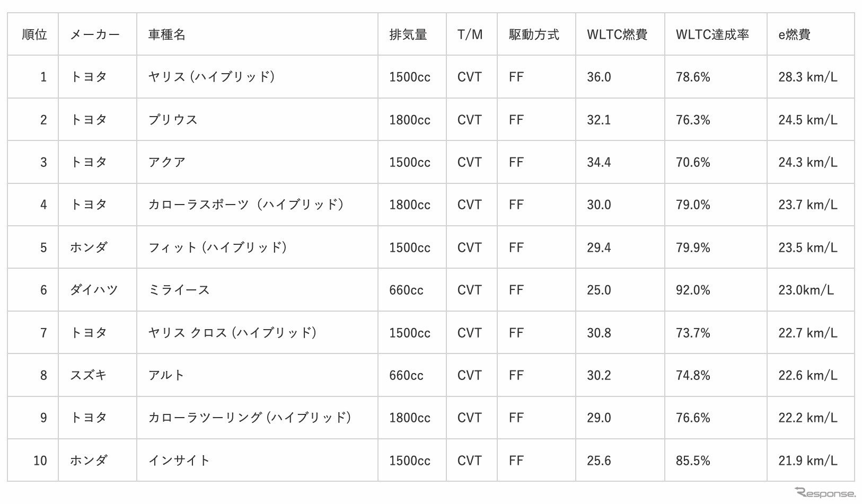Select the アクア model name cell
862x504 pixels.
click(167, 162)
